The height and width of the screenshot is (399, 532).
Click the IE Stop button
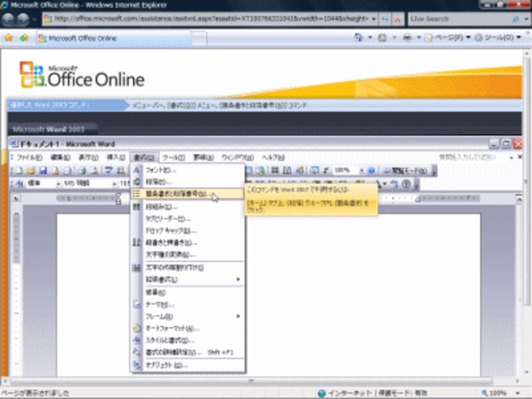pos(398,19)
